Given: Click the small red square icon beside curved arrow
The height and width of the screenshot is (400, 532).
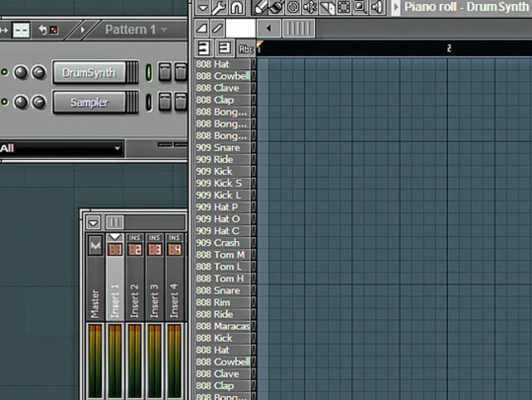Looking at the screenshot, I should [x=54, y=31].
